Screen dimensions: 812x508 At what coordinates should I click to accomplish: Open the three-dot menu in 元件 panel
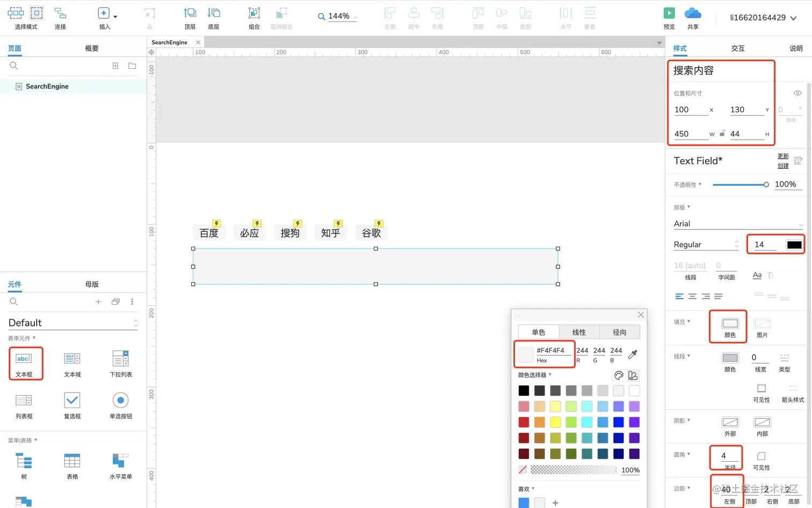pos(132,302)
